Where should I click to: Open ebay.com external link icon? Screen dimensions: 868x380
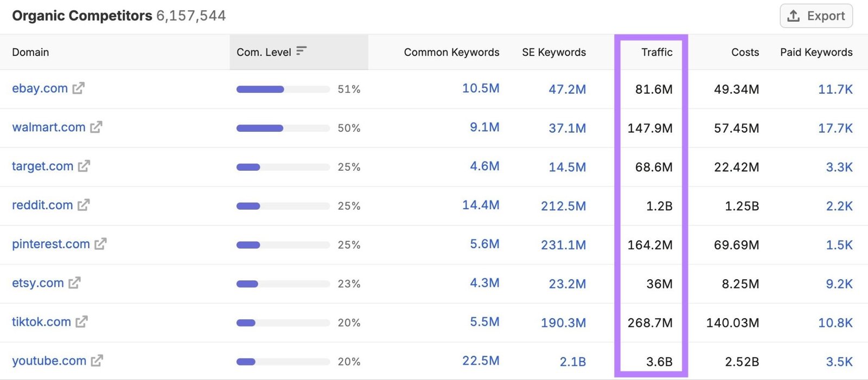79,88
